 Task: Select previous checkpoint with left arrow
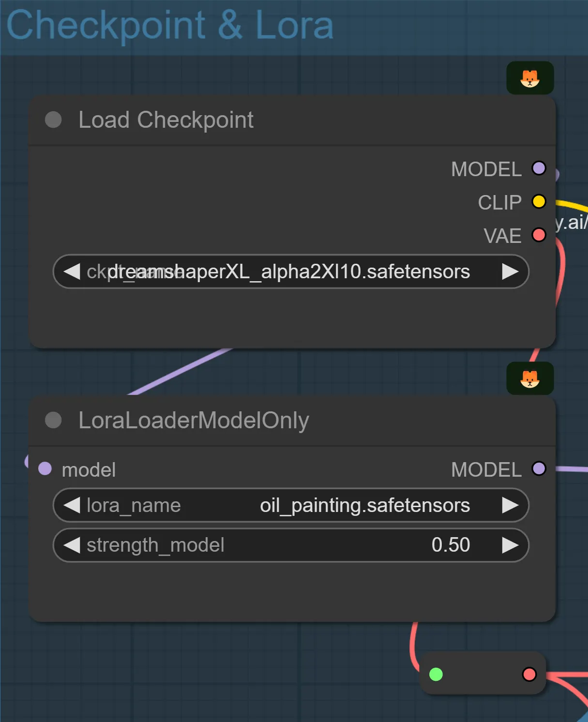(72, 271)
